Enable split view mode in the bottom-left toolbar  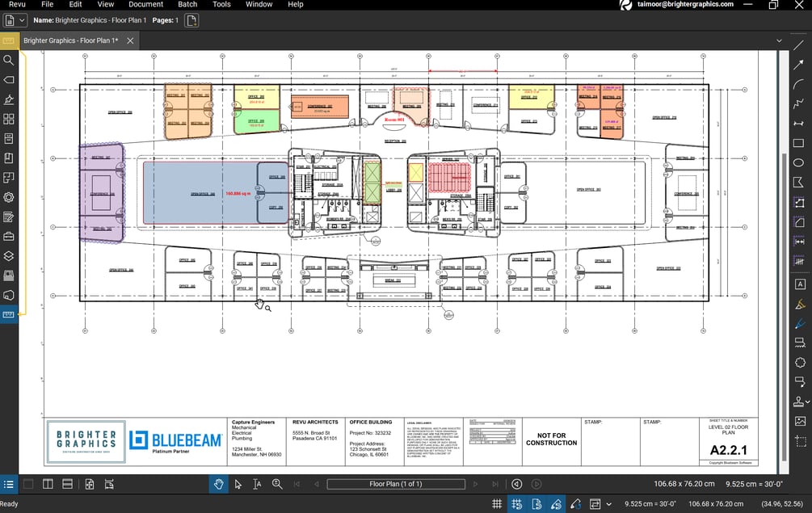coord(46,484)
